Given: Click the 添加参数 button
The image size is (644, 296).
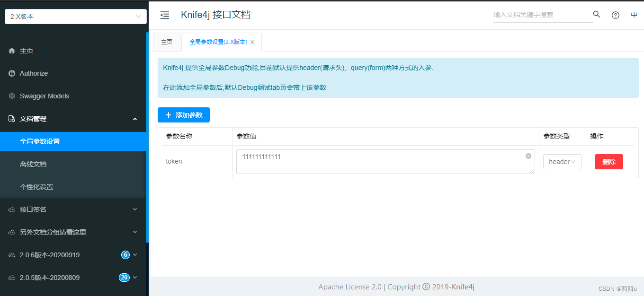Looking at the screenshot, I should (x=183, y=114).
